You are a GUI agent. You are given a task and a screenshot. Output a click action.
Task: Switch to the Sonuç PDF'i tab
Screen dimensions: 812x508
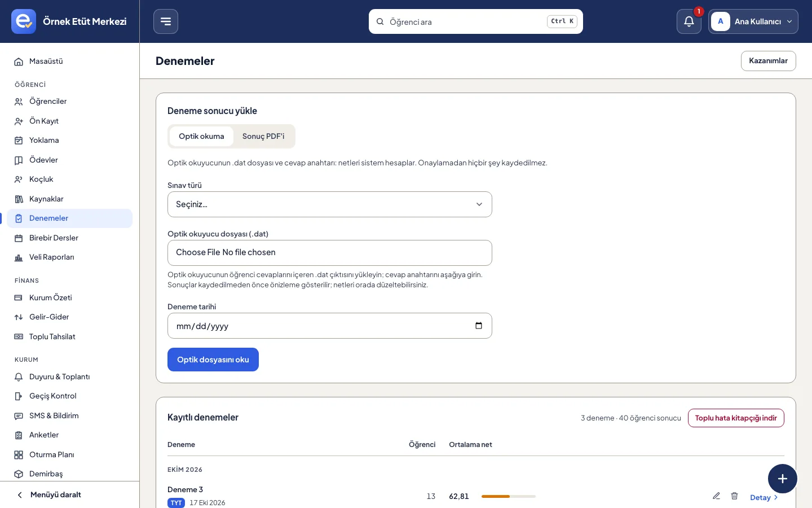tap(263, 137)
